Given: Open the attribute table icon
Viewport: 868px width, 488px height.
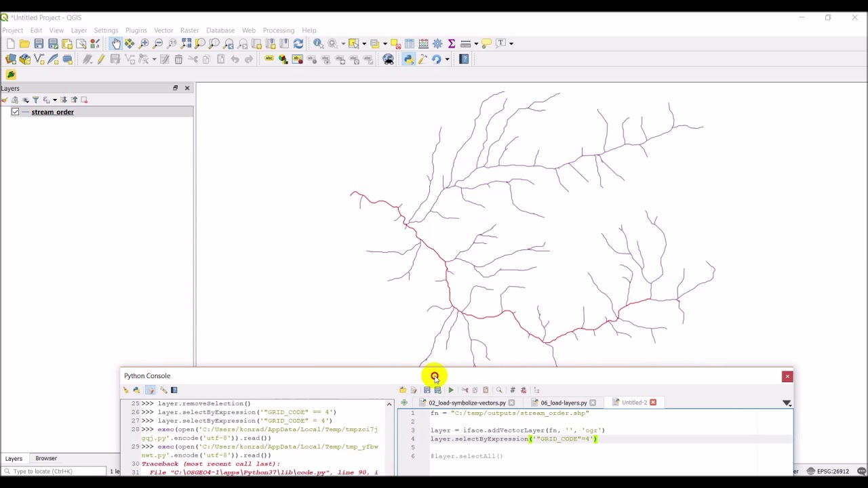Looking at the screenshot, I should point(410,43).
